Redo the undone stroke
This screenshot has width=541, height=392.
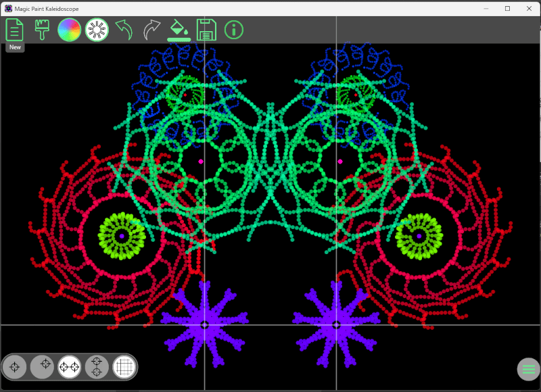[x=151, y=30]
